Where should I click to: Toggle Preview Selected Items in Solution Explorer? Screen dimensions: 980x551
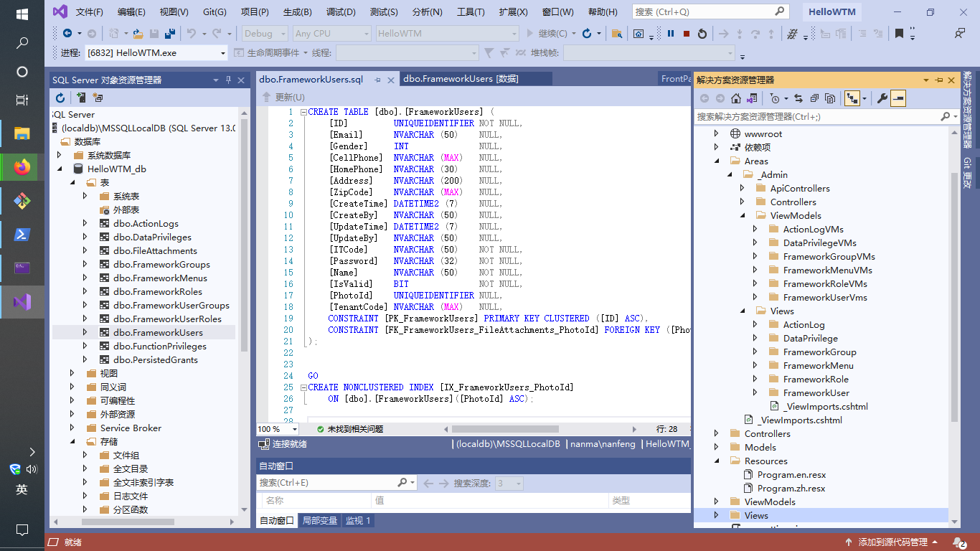point(898,98)
